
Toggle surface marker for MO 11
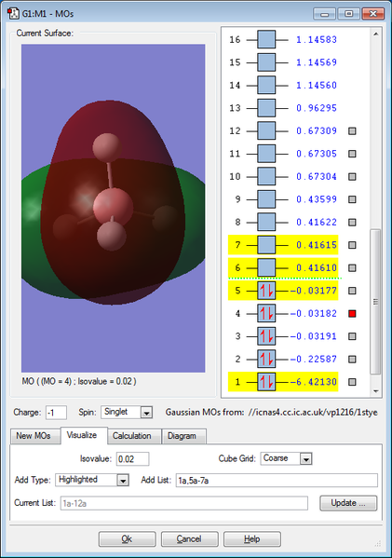(x=352, y=154)
